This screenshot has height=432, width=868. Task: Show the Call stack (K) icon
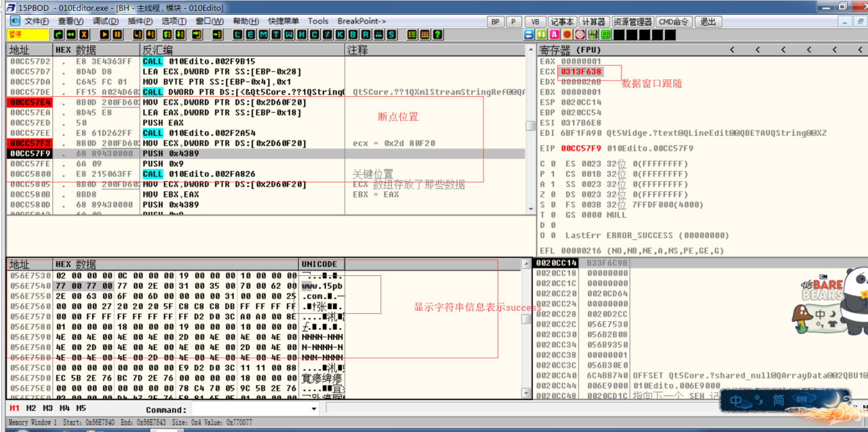pyautogui.click(x=338, y=35)
